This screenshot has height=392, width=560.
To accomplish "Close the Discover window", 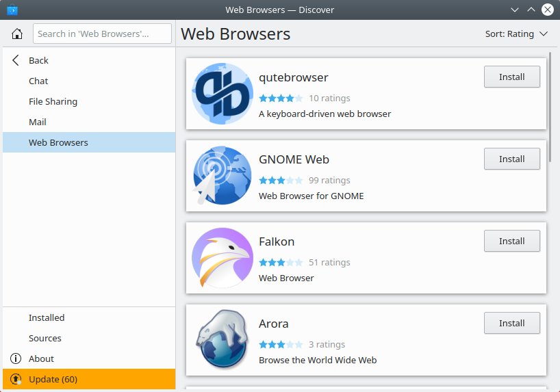I will tap(548, 10).
